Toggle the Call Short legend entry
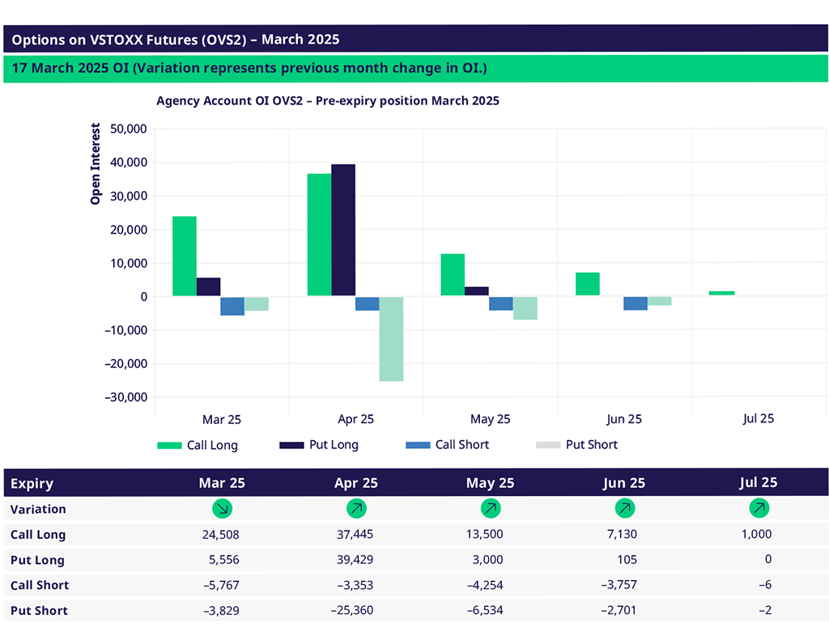Viewport: 829px width, 644px height. (x=448, y=445)
